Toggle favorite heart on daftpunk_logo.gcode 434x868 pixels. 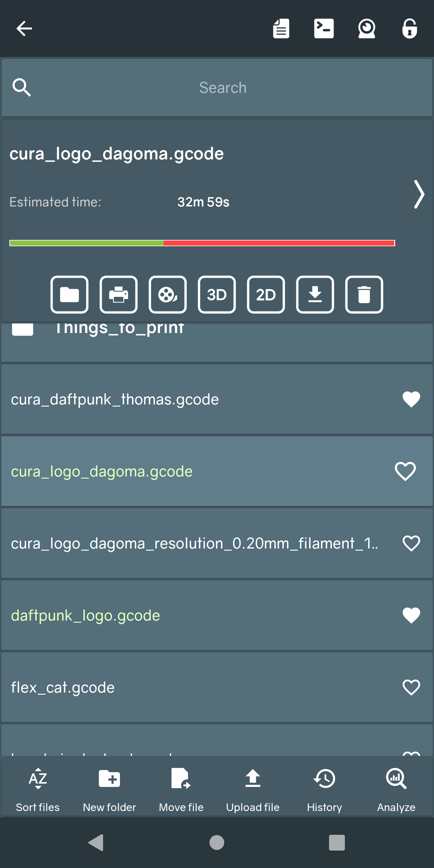coord(411,615)
